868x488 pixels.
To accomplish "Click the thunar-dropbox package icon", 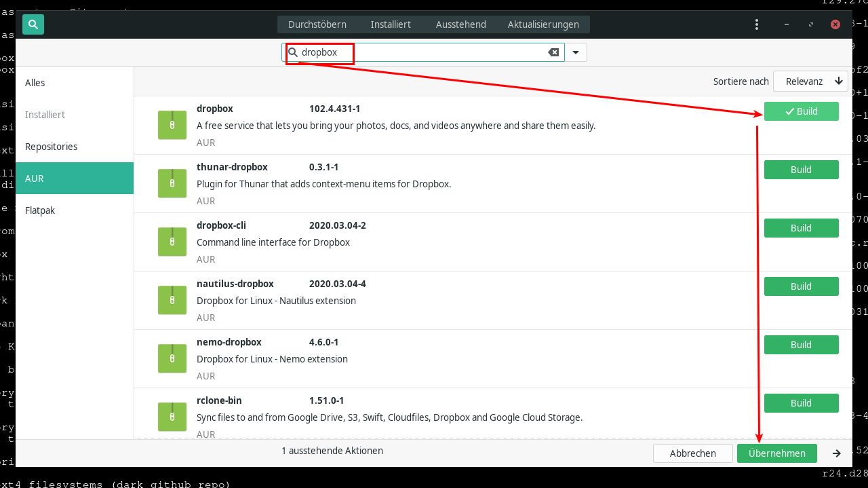I will [x=172, y=183].
